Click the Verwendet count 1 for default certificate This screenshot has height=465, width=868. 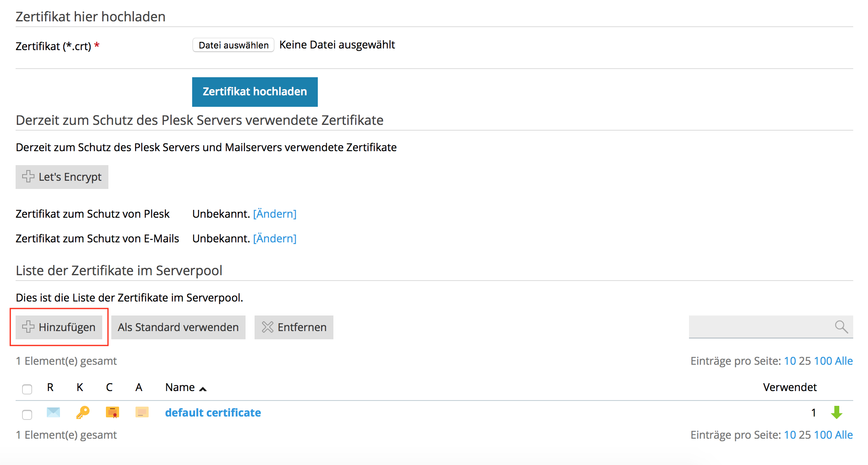coord(813,413)
